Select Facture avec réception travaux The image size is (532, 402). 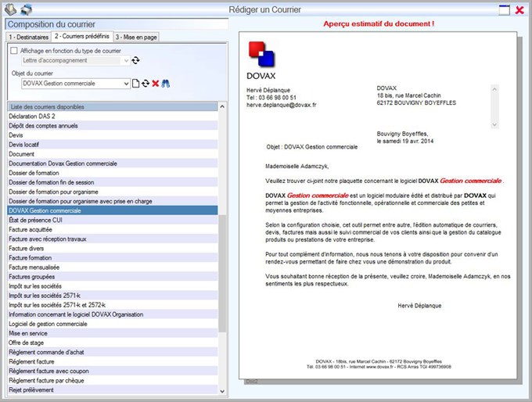113,239
